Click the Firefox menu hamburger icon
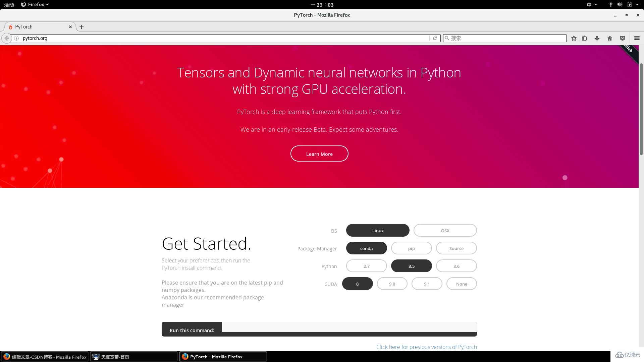The height and width of the screenshot is (362, 644). (637, 38)
